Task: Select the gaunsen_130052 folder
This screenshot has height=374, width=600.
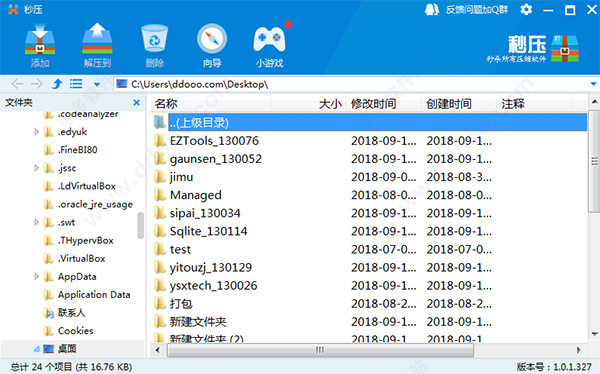Action: [x=216, y=159]
